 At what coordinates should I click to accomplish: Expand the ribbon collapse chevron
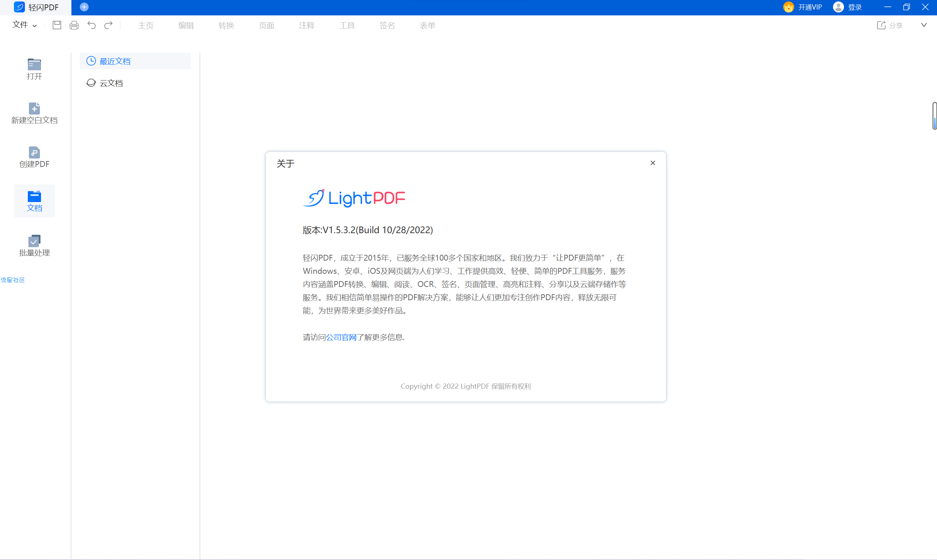pos(924,25)
